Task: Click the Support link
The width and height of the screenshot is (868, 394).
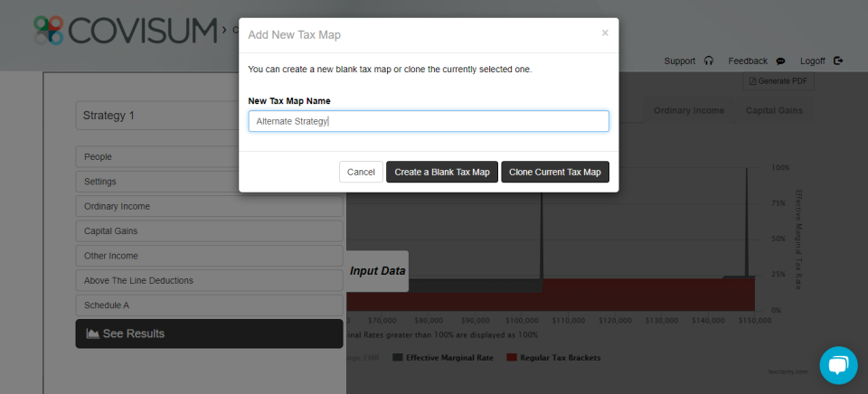Action: 680,61
